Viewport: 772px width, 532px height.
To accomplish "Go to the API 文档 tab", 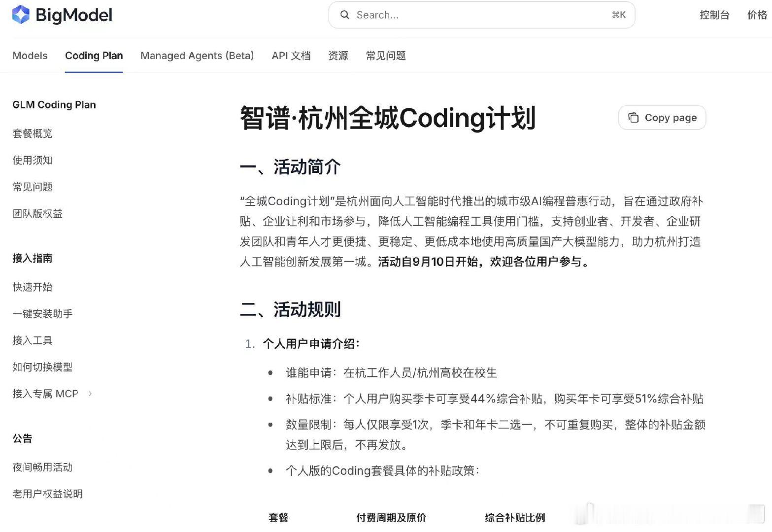I will tap(291, 56).
